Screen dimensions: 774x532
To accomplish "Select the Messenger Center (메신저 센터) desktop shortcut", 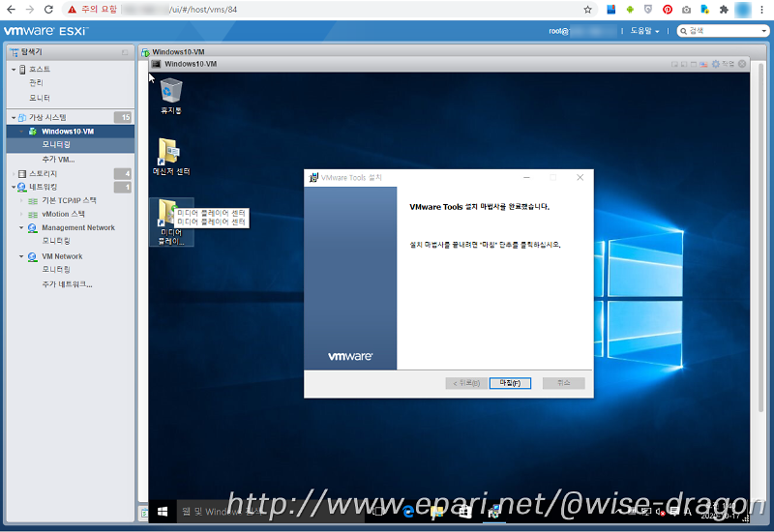I will tap(171, 157).
